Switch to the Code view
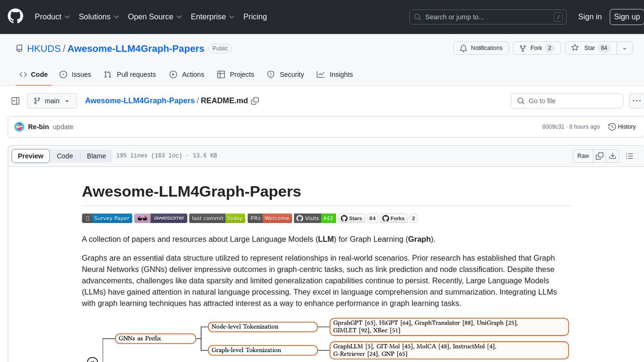Image resolution: width=644 pixels, height=362 pixels. tap(65, 156)
